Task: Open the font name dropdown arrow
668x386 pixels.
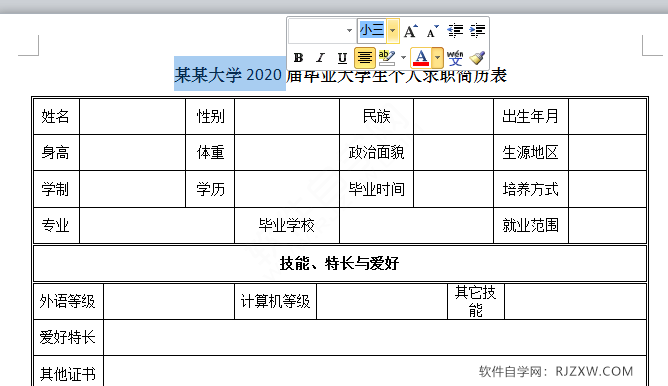Action: click(x=349, y=31)
